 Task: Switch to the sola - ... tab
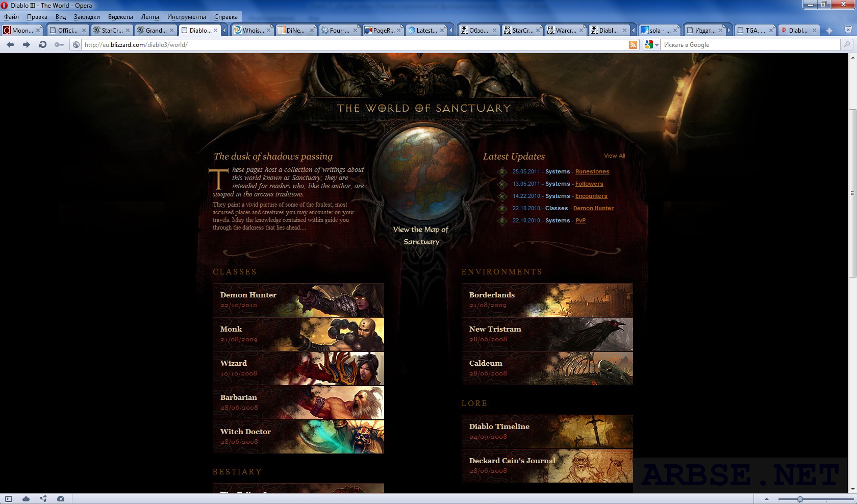click(x=659, y=31)
